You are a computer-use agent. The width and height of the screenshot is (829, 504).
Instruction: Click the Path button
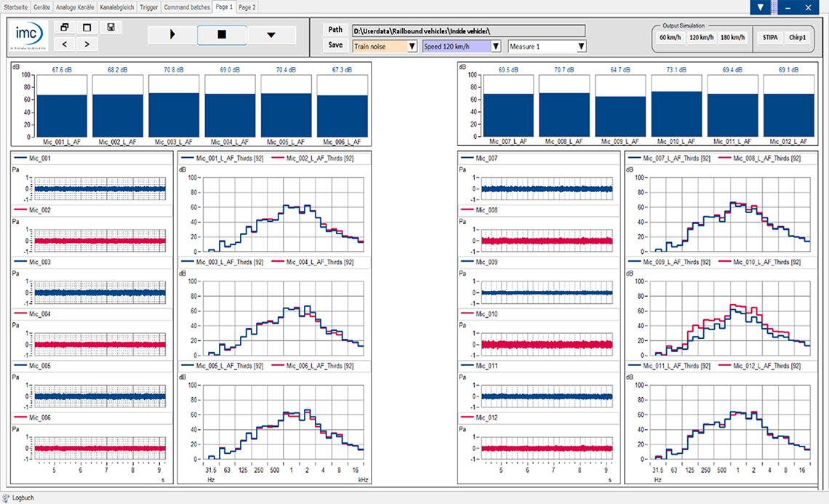(335, 30)
